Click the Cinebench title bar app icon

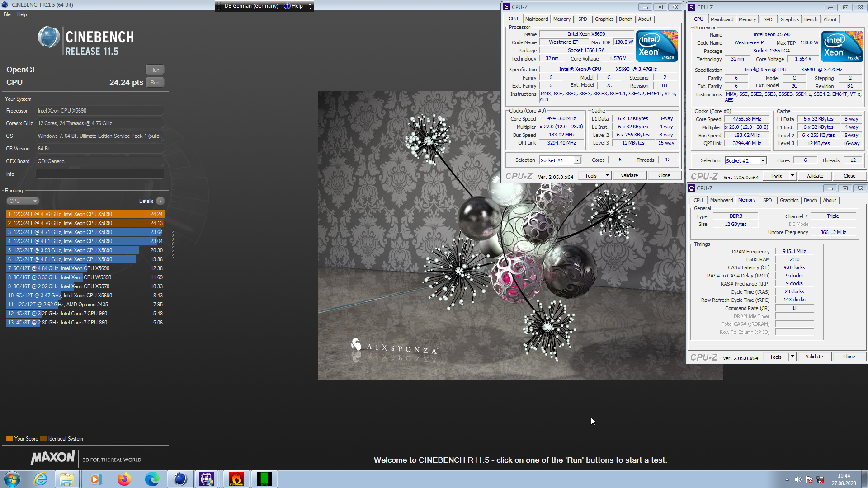tap(5, 5)
